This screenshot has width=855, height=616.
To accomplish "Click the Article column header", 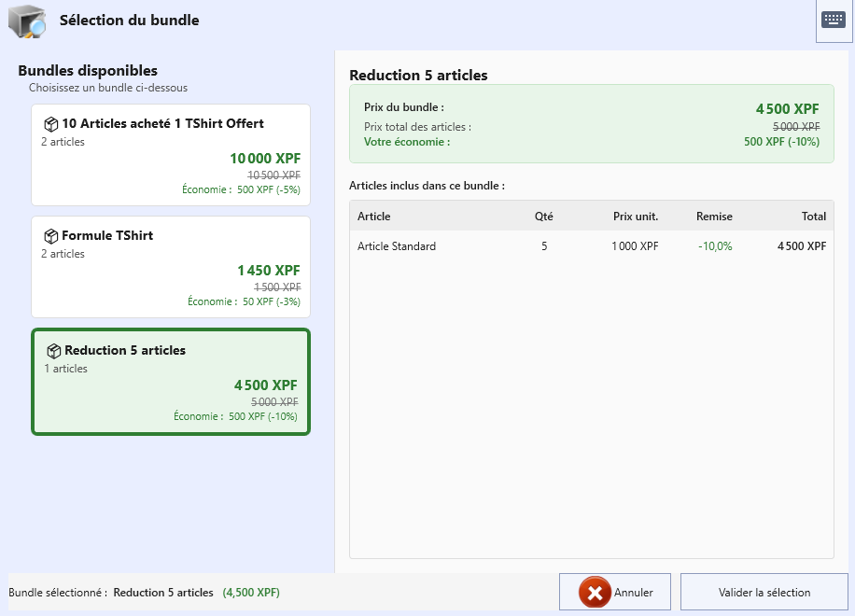I will pos(374,217).
